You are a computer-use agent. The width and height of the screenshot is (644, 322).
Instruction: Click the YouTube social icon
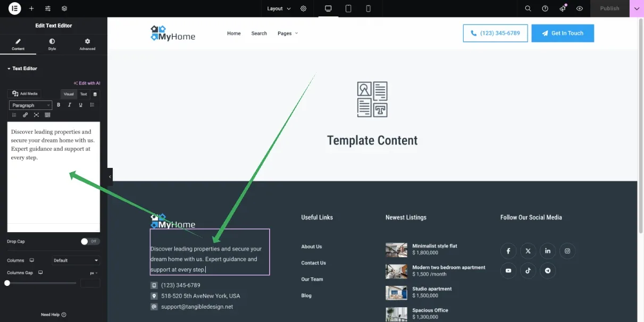(x=508, y=270)
